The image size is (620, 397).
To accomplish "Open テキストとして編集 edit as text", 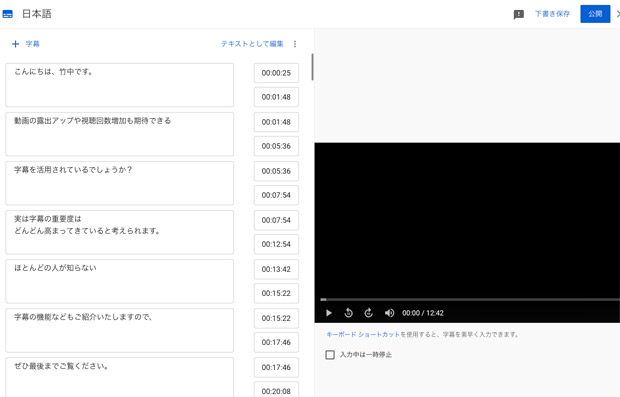I will 252,44.
